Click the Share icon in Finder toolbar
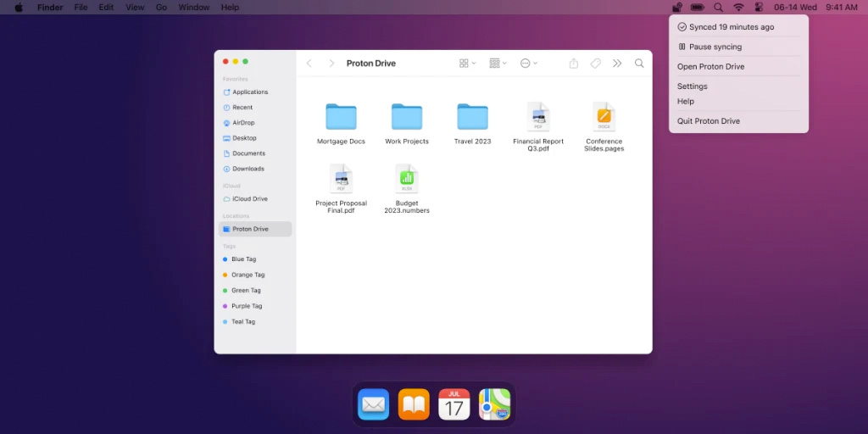Image resolution: width=868 pixels, height=434 pixels. pyautogui.click(x=574, y=64)
